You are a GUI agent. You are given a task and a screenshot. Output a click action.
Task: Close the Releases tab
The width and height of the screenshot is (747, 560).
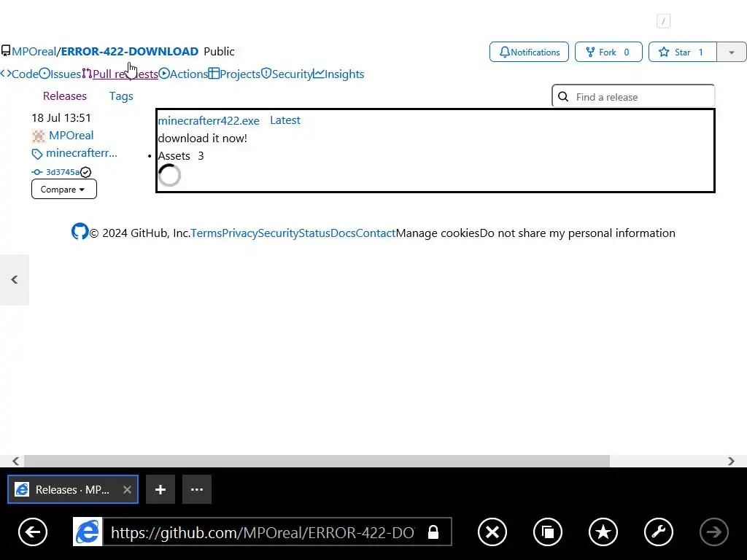127,489
